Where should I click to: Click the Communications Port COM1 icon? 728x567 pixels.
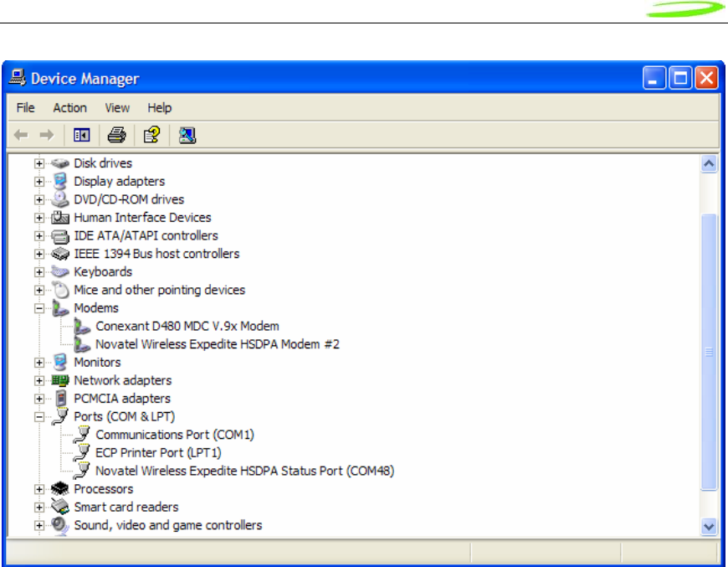[82, 435]
